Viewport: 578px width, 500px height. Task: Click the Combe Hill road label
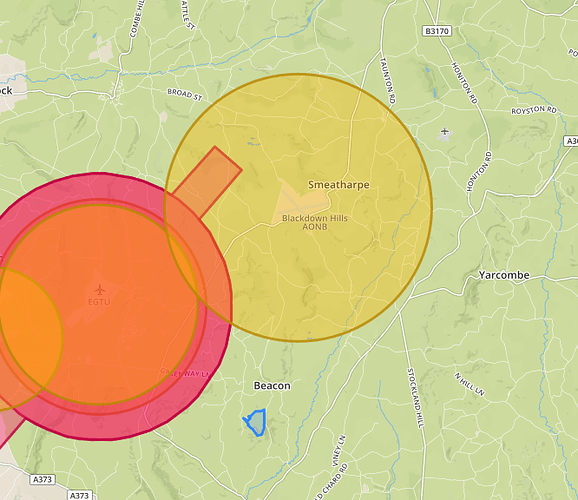(x=137, y=19)
